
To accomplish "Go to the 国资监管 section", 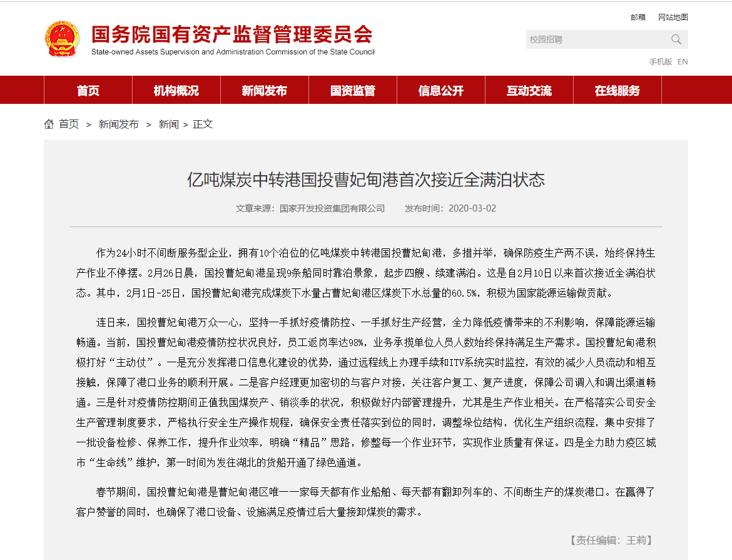I will 353,91.
